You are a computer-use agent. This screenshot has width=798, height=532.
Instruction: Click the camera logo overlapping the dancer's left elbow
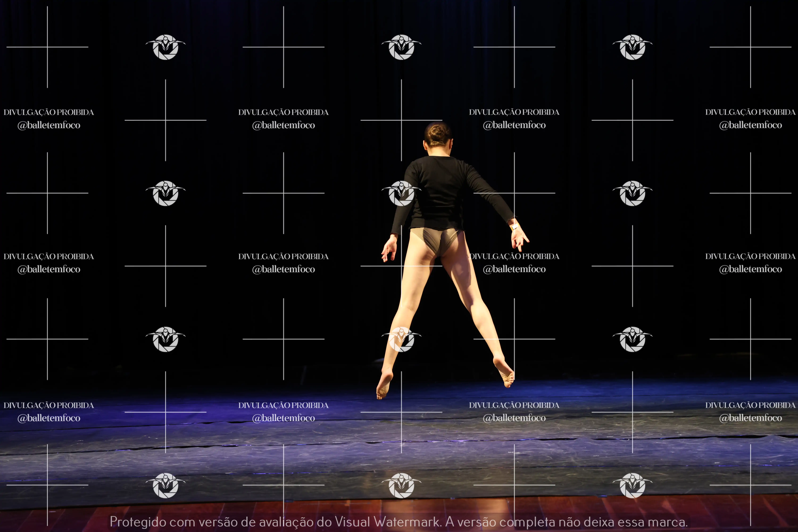401,193
